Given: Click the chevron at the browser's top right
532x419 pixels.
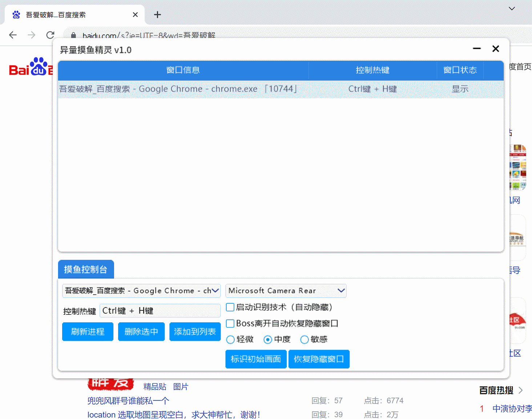Looking at the screenshot, I should [512, 8].
